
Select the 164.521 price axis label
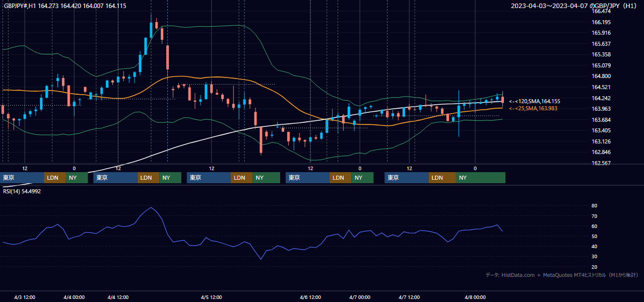[x=601, y=87]
